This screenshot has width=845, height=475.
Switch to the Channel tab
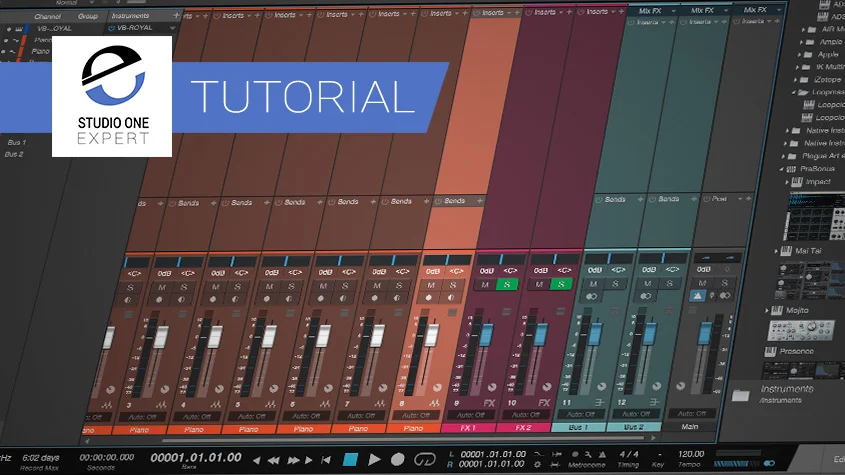47,17
